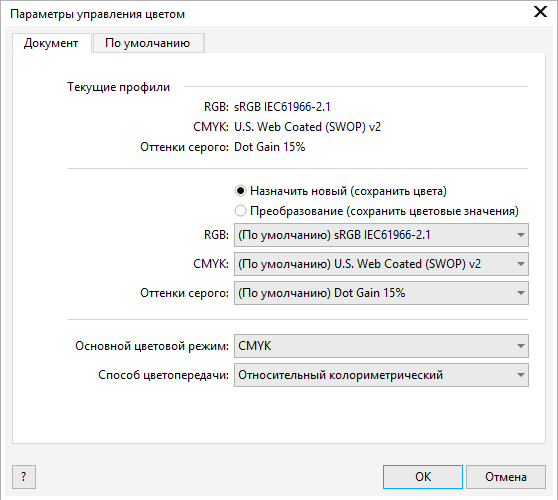Click the sRGB IEC61966-2.1 combo box field
558x500 pixels.
coord(381,235)
